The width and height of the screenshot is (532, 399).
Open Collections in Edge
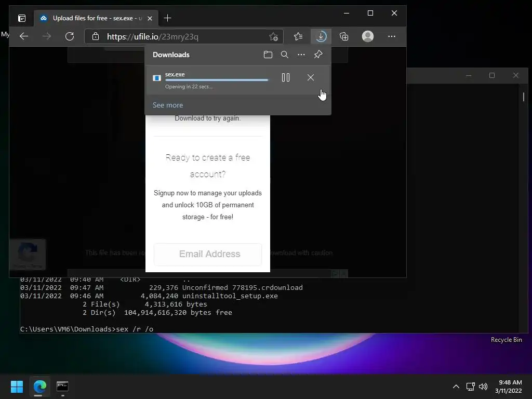click(x=344, y=36)
